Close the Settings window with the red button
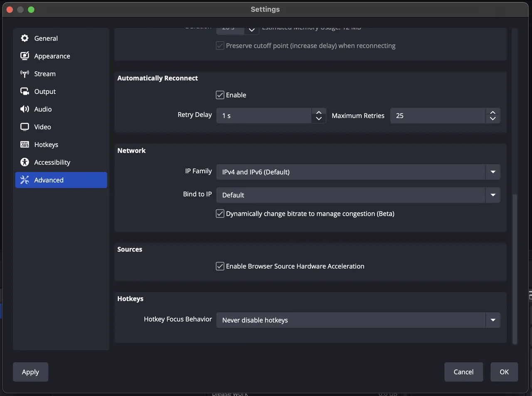This screenshot has height=396, width=532. coord(10,10)
